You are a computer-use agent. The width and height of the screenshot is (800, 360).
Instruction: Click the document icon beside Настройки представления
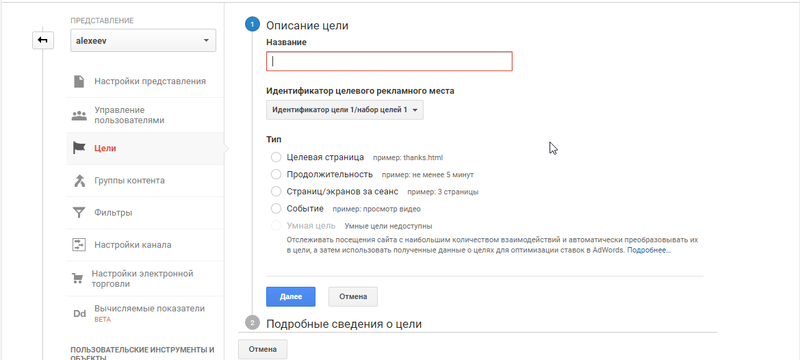click(x=79, y=81)
